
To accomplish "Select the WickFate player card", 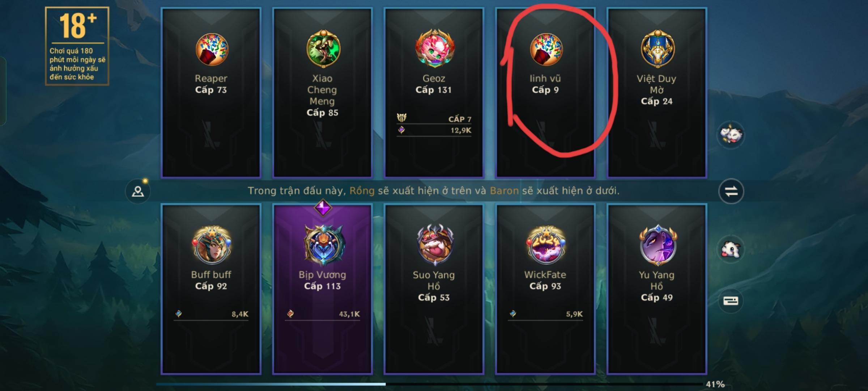I will [x=545, y=289].
